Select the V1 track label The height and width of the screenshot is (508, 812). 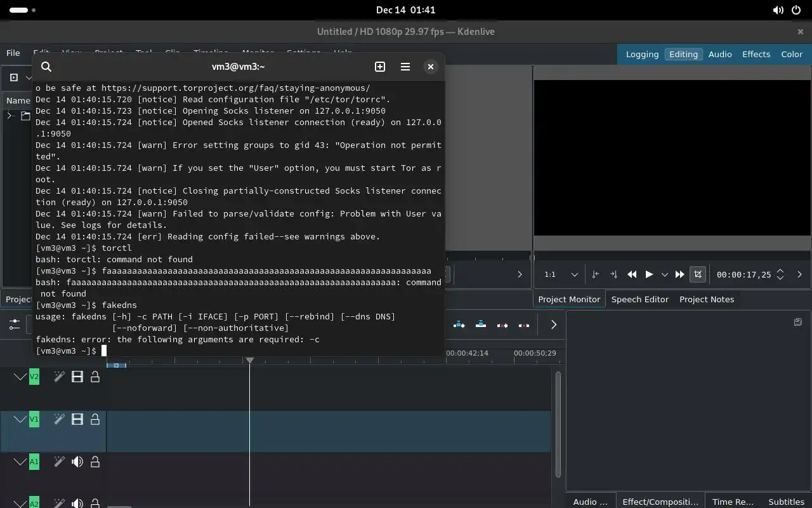pos(34,419)
